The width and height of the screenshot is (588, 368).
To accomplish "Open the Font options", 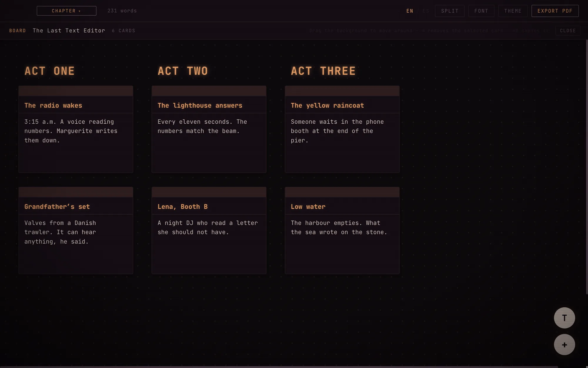I will click(x=481, y=11).
